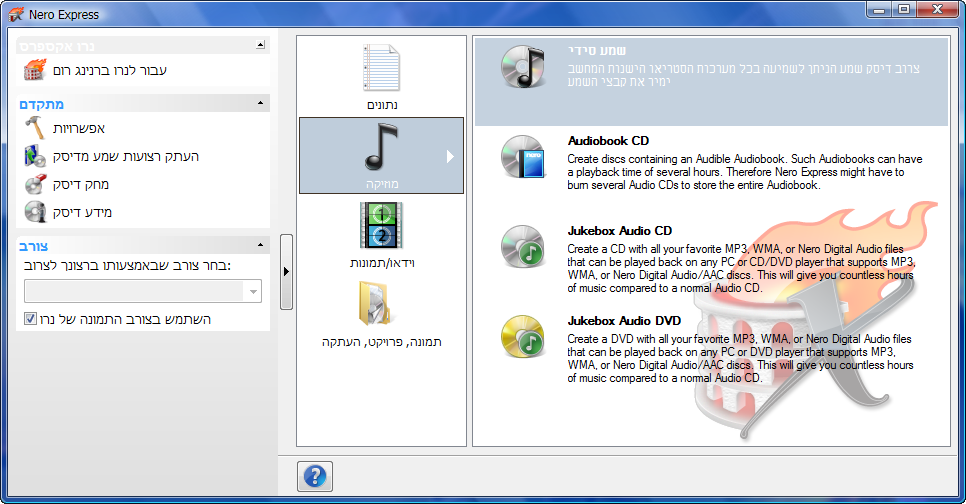
Task: Collapse the Advanced section arrow
Action: [x=260, y=103]
